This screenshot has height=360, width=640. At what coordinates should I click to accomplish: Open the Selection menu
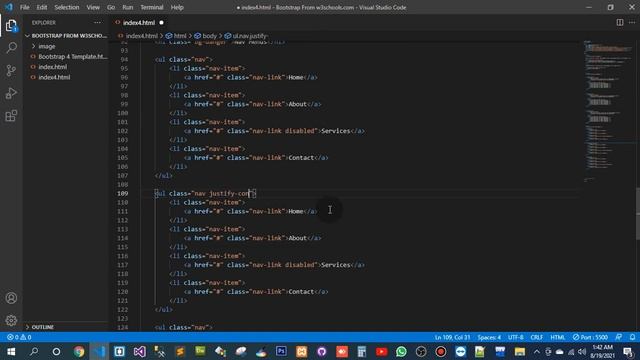pyautogui.click(x=67, y=7)
